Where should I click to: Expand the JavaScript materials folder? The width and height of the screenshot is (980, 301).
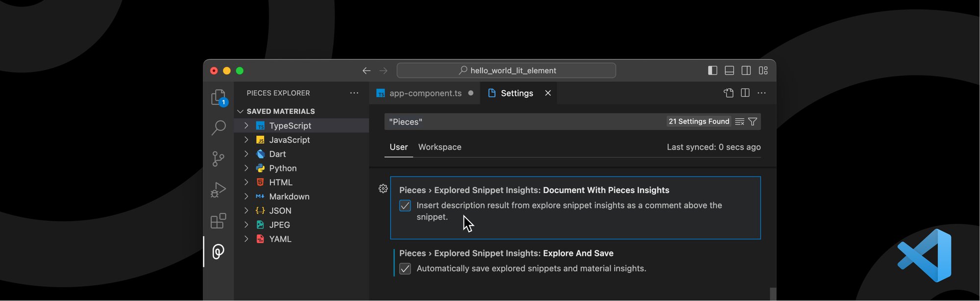tap(246, 140)
